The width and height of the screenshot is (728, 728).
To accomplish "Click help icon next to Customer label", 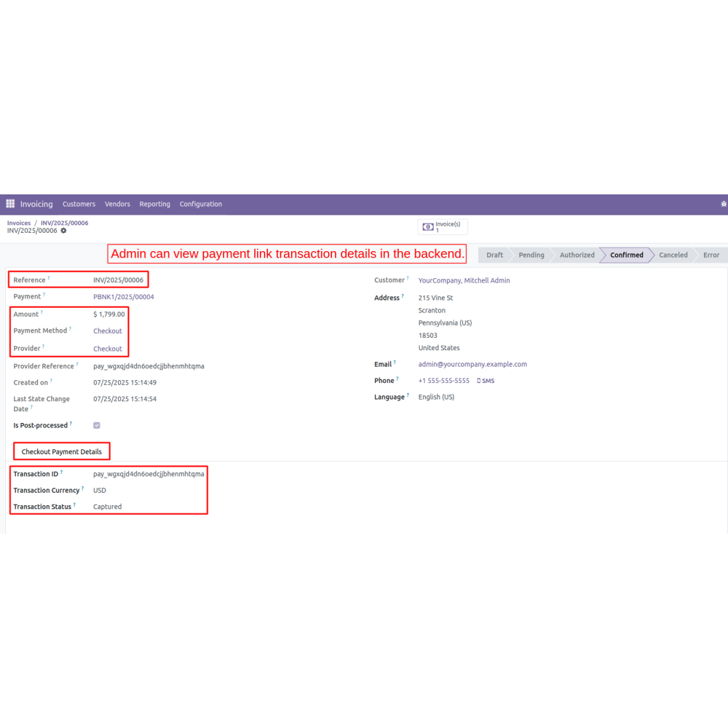I will click(x=408, y=278).
